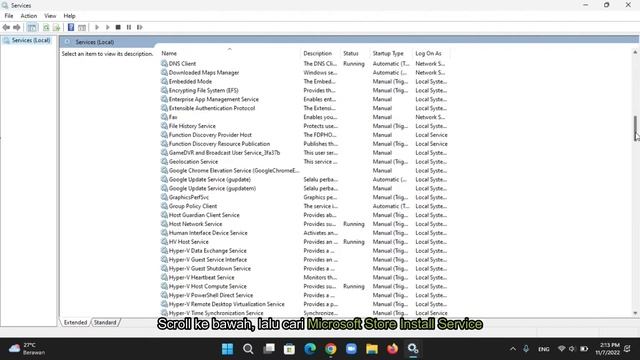Select the Embedded Mode service
Screen dimensions: 640x360
pos(304,82)
